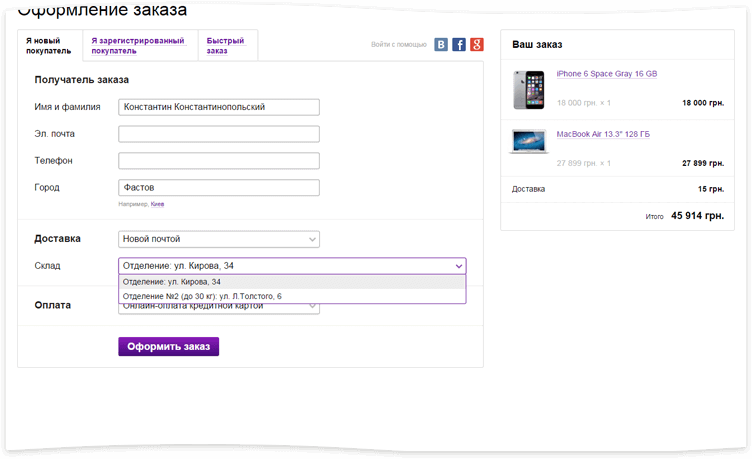Collapse the Склад dropdown via its arrow
752x459 pixels.
pos(458,266)
